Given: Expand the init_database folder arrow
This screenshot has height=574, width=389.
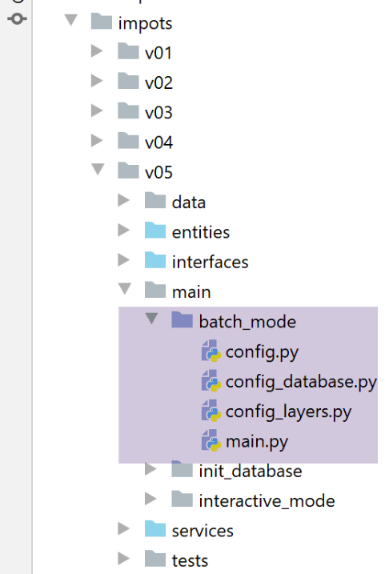Looking at the screenshot, I should tap(151, 469).
